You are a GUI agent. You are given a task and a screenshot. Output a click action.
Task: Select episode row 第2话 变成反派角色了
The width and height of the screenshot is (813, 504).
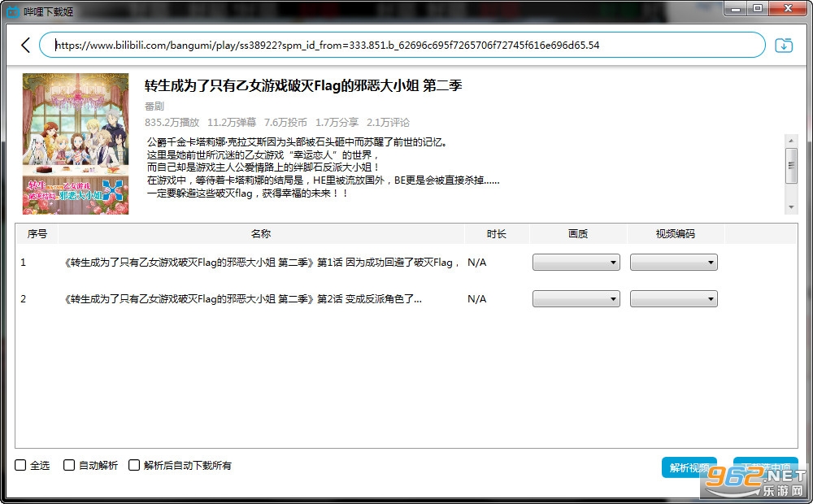pyautogui.click(x=406, y=298)
